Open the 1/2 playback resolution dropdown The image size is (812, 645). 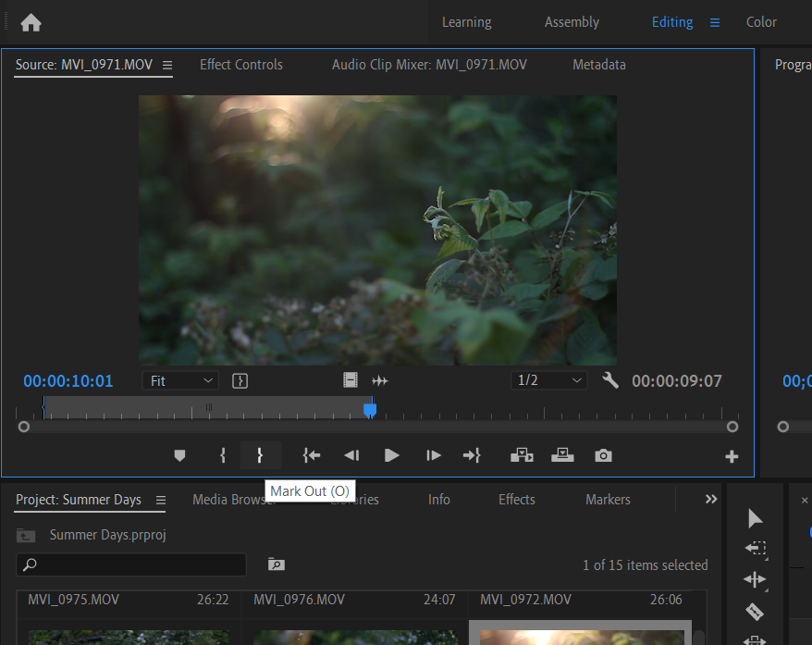point(549,380)
